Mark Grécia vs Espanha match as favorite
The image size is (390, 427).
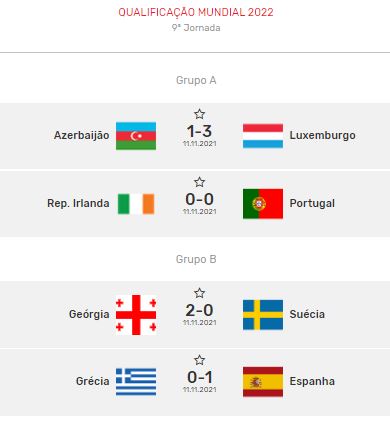(199, 360)
